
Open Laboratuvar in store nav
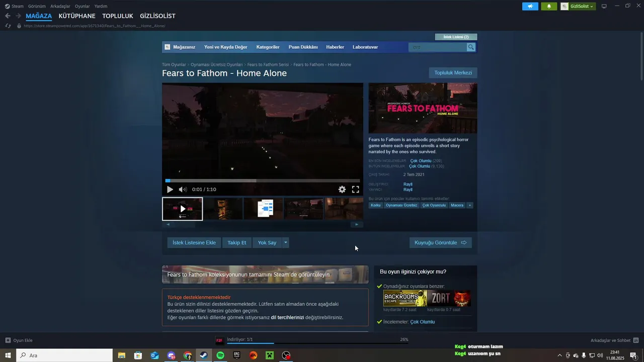tap(365, 47)
